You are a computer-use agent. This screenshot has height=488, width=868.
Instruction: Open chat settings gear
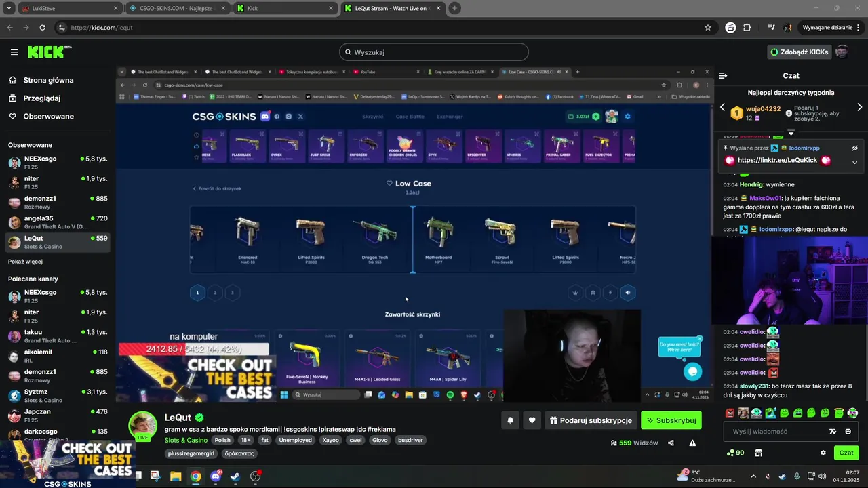(823, 453)
